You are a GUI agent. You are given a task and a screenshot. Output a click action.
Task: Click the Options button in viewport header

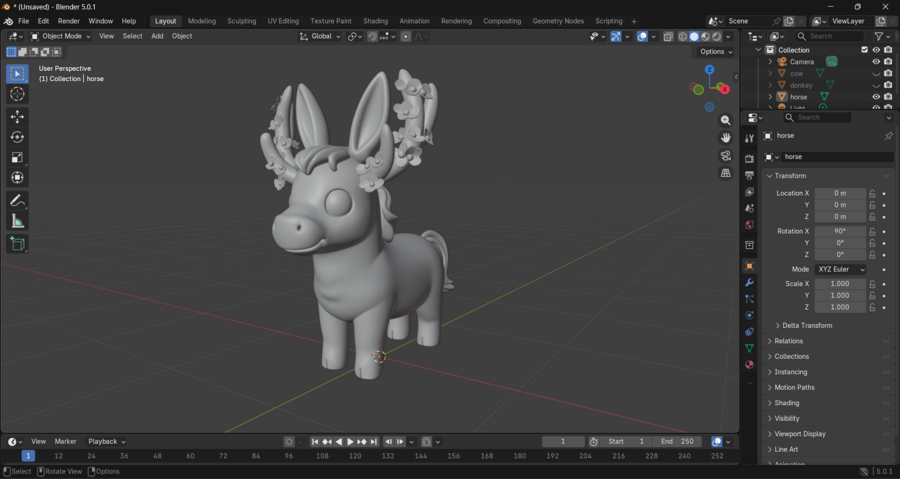(715, 52)
